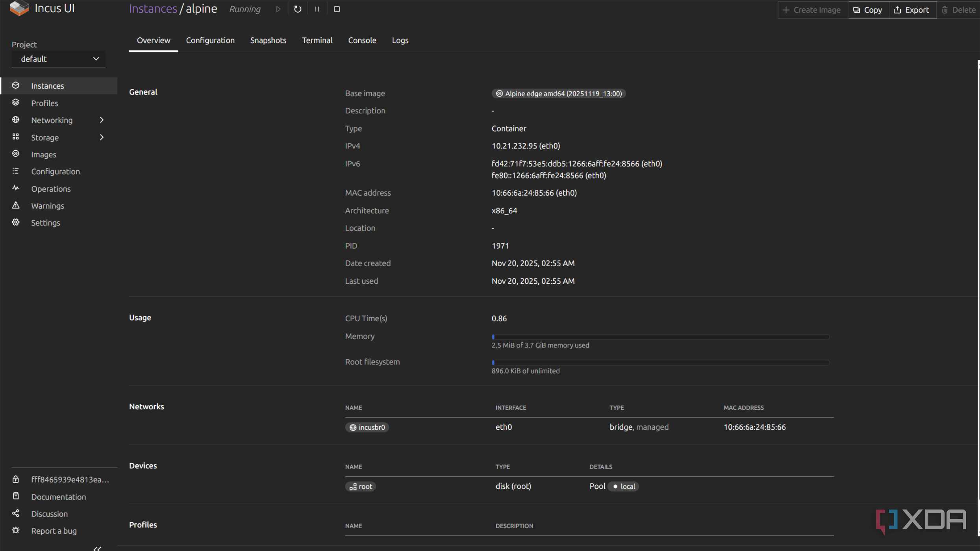
Task: Switch to the Configuration tab
Action: (x=210, y=41)
